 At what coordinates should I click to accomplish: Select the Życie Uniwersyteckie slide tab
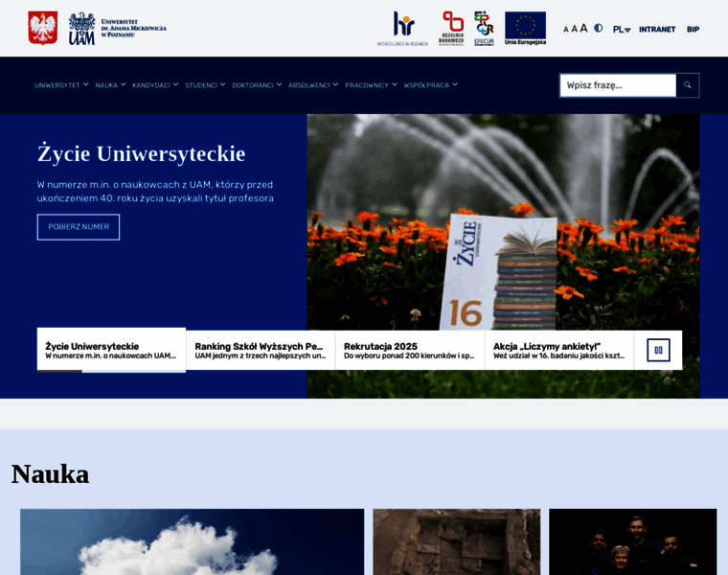pos(111,350)
